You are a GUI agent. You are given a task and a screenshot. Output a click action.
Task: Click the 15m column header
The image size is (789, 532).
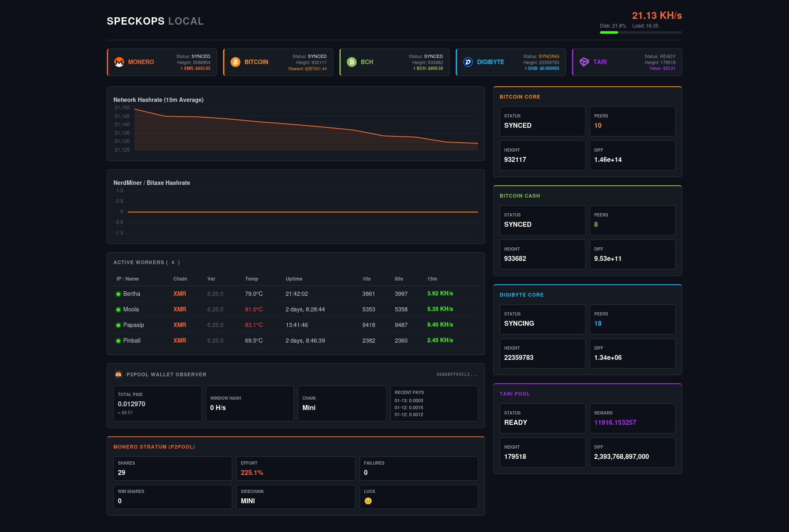tap(432, 279)
